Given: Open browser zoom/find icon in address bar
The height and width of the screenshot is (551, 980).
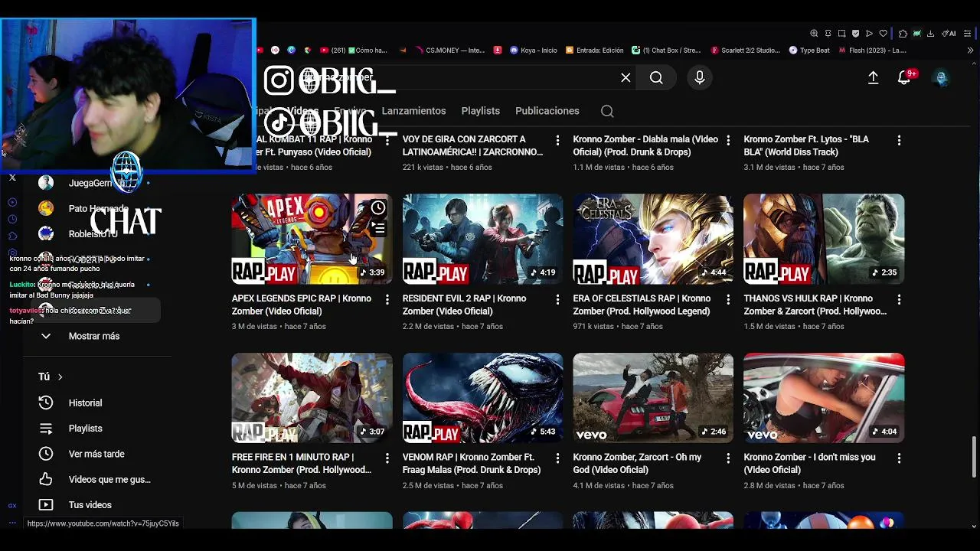Looking at the screenshot, I should tap(814, 34).
